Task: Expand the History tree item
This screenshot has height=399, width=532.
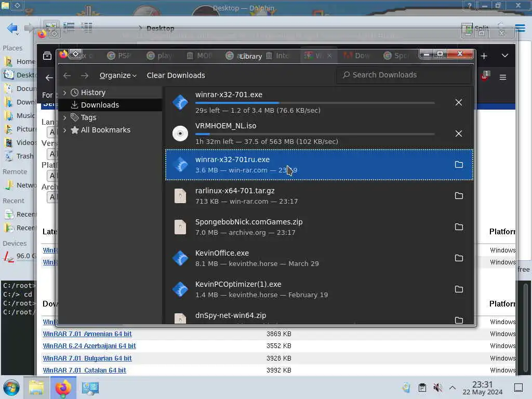Action: pyautogui.click(x=64, y=92)
